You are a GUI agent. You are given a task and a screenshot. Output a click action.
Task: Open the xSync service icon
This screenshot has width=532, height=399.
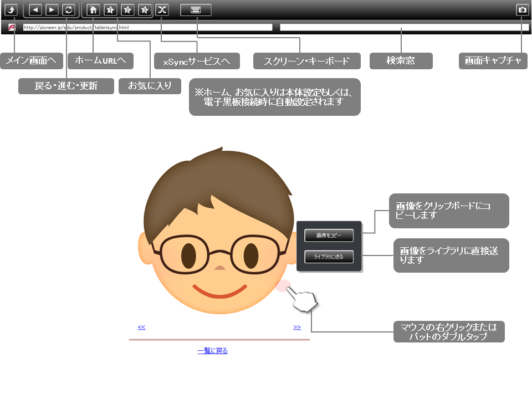161,10
